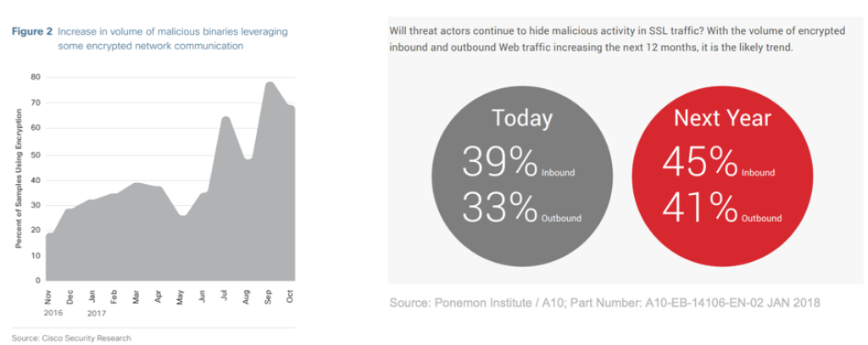Click the 80 tick on the y-axis

[36, 77]
